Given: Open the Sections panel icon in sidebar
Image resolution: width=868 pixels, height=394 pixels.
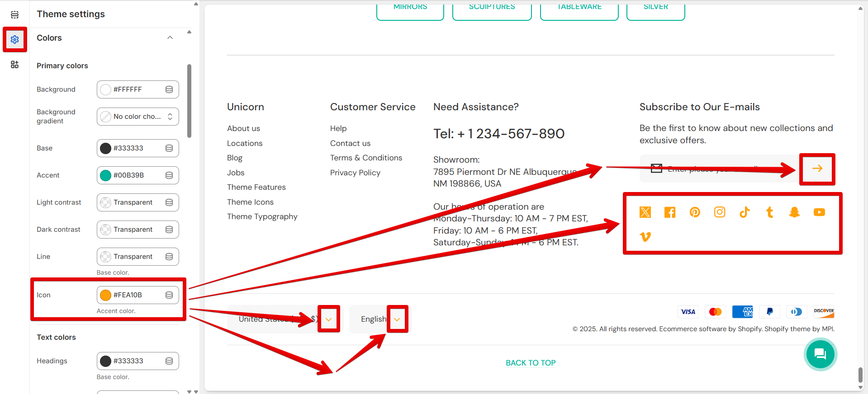Looking at the screenshot, I should [14, 15].
